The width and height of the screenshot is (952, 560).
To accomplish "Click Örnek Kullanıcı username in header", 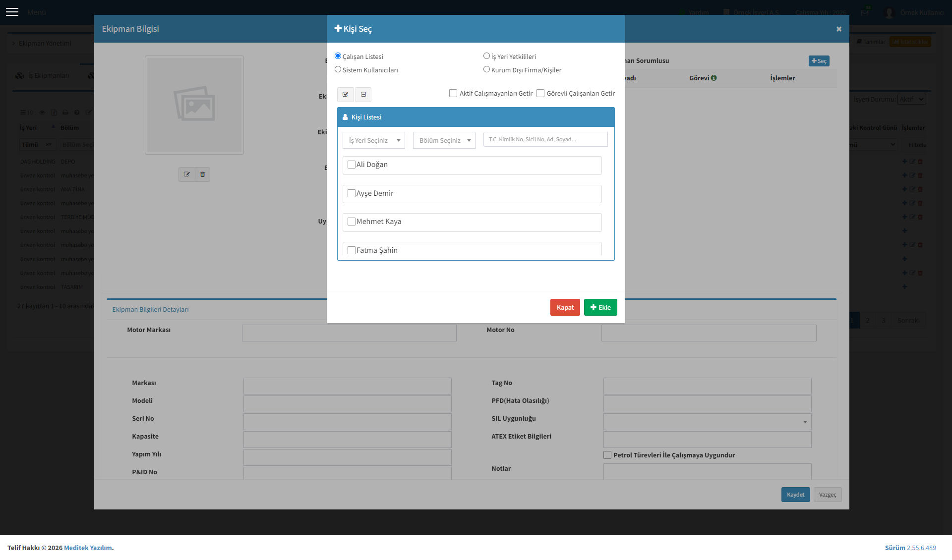I will pyautogui.click(x=922, y=12).
